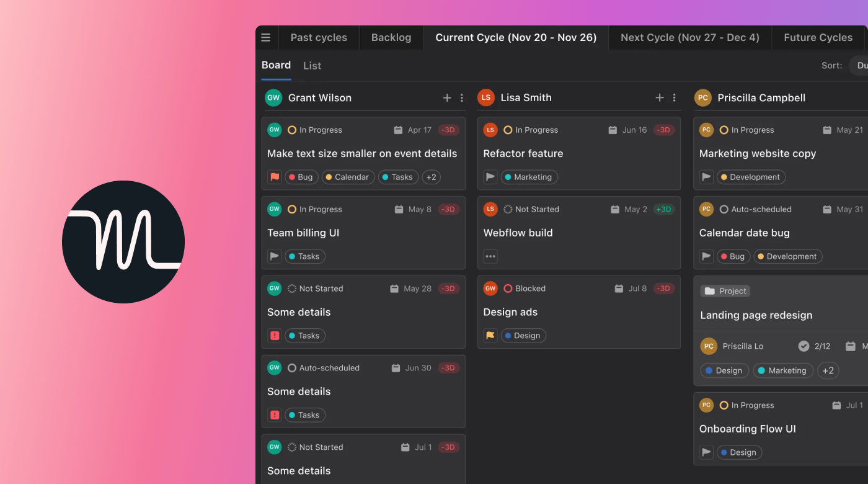Add task in Grant Wilson column
The image size is (868, 484).
[447, 97]
